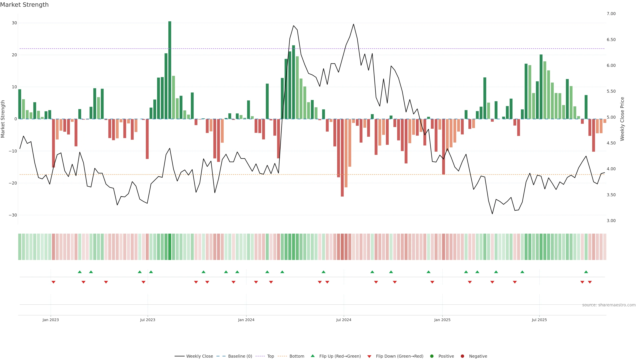Click the Market Strength chart title

click(24, 5)
